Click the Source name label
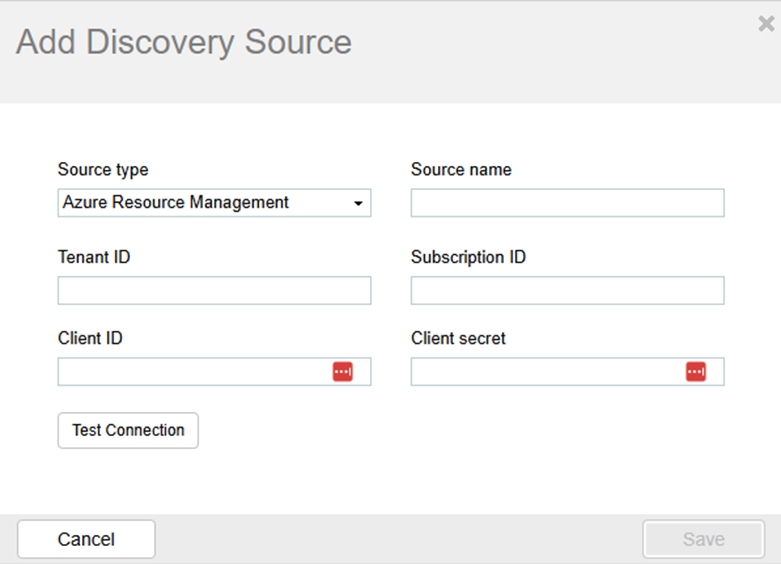781x564 pixels. click(x=461, y=170)
